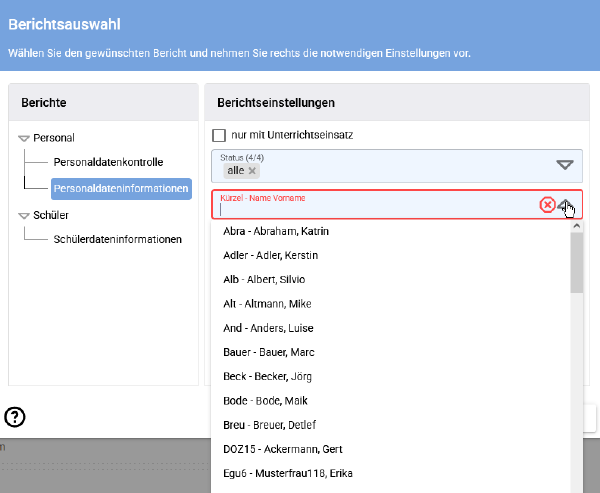This screenshot has height=493, width=600.
Task: Select Personaldateninformationen report
Action: pos(121,188)
